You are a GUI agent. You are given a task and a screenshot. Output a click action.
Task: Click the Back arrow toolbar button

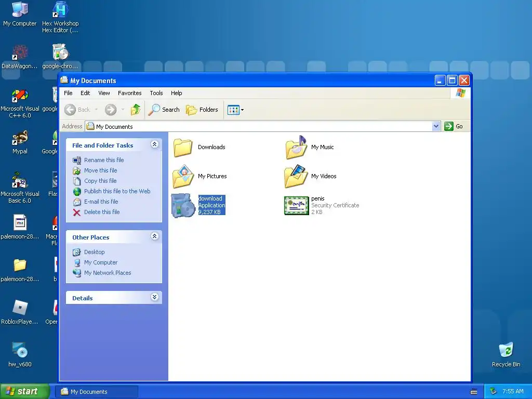point(70,110)
